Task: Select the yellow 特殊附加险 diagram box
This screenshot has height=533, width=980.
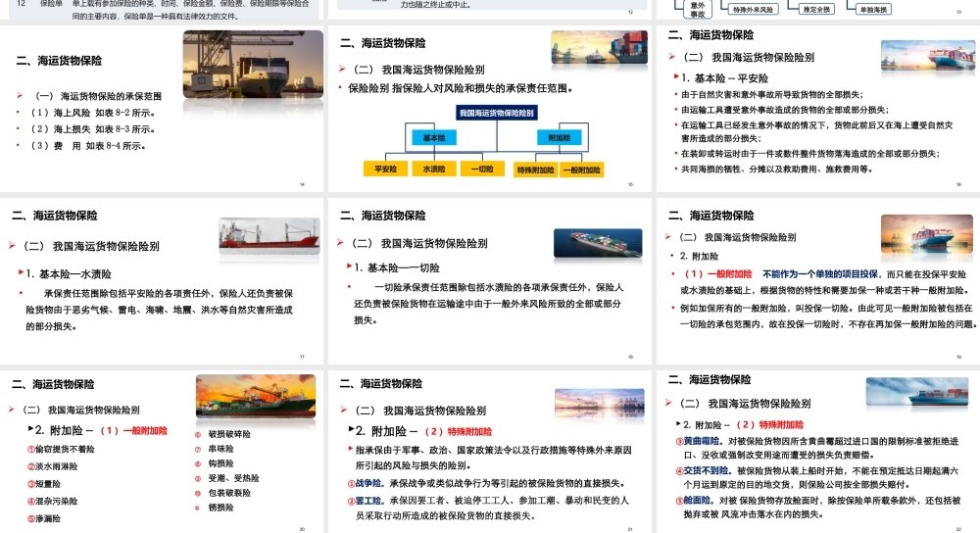Action: [x=536, y=170]
